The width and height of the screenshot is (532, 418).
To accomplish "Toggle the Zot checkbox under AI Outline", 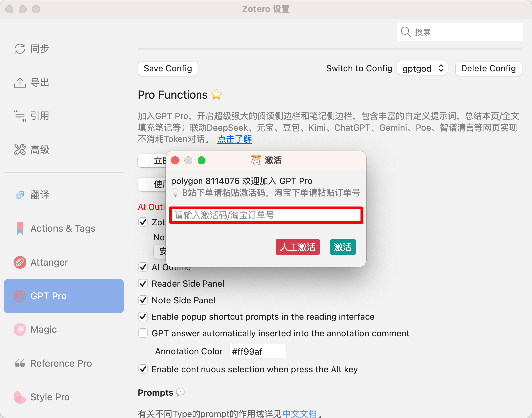I will click(x=143, y=222).
